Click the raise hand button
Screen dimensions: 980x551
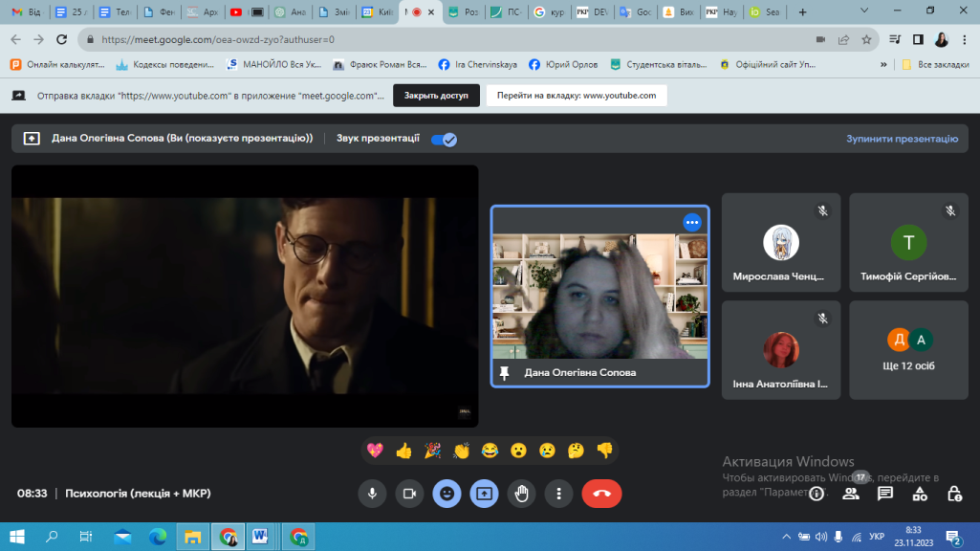[521, 494]
